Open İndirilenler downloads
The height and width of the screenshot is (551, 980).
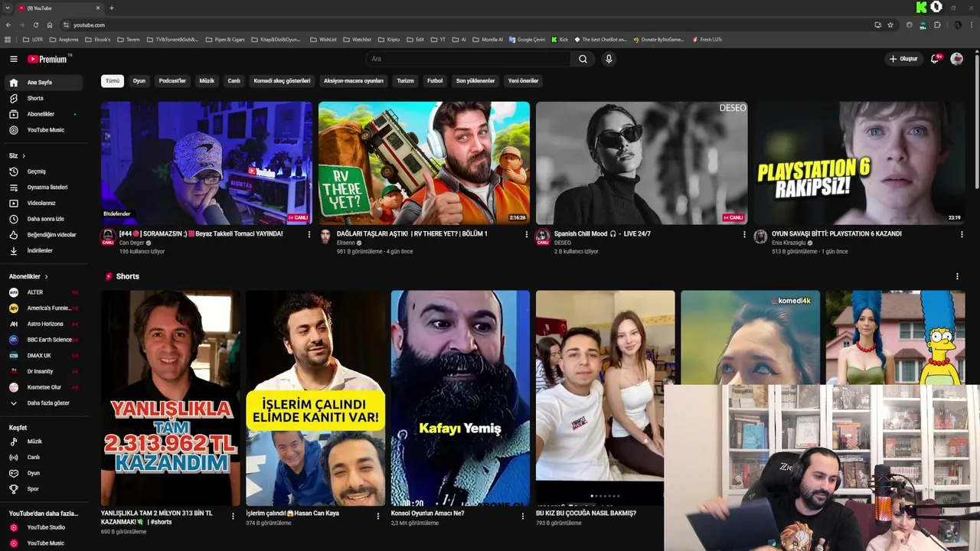pos(44,250)
